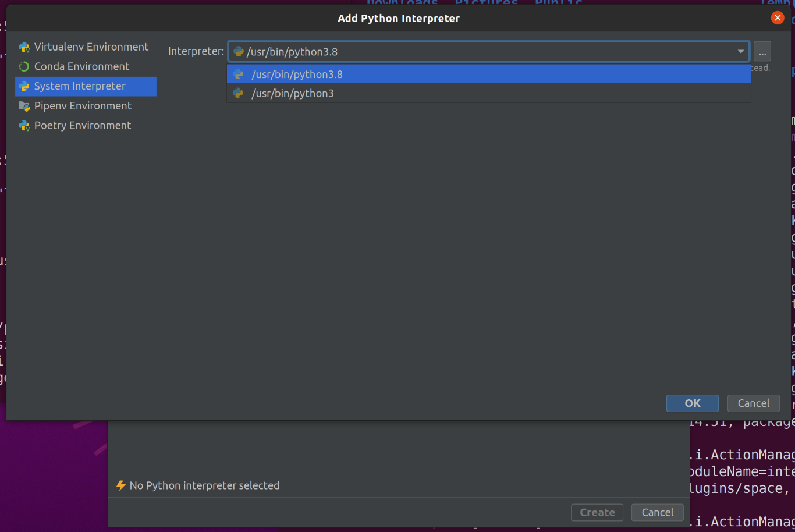The width and height of the screenshot is (795, 532).
Task: Collapse the Interpreter dropdown arrow
Action: tap(741, 52)
